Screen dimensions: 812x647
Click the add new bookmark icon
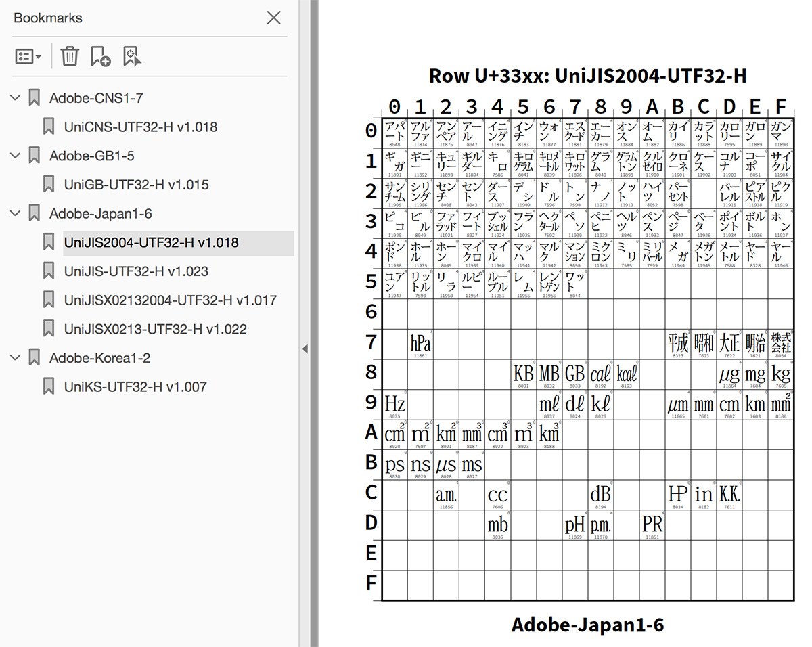tap(100, 57)
